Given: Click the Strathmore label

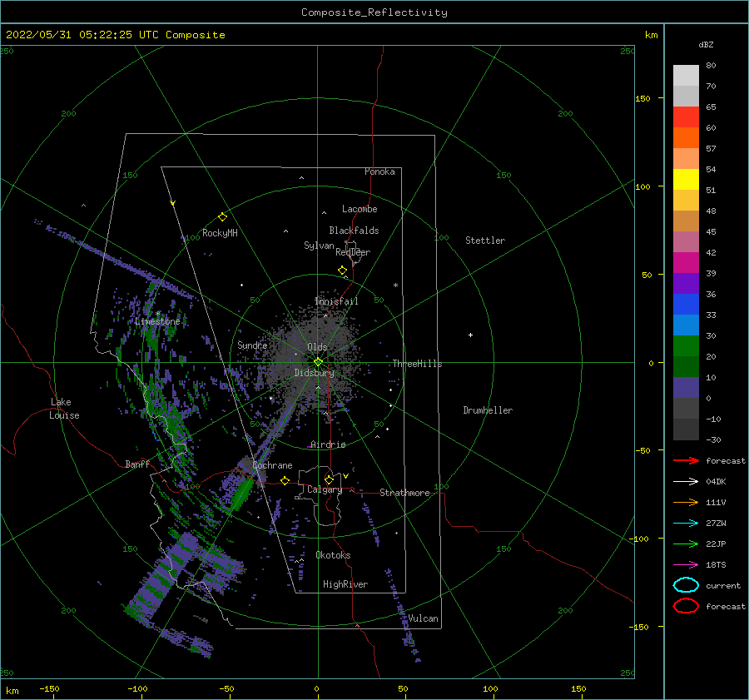Looking at the screenshot, I should [x=404, y=493].
